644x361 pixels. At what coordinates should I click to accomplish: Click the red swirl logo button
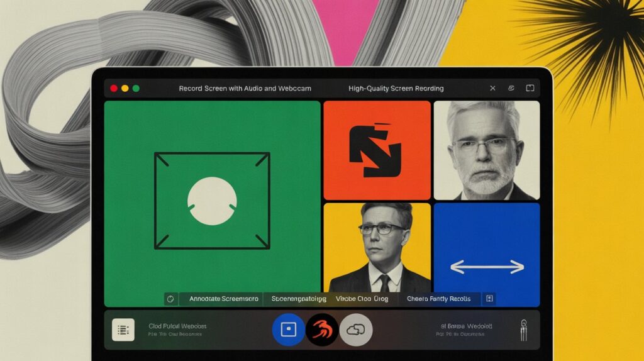pyautogui.click(x=322, y=330)
